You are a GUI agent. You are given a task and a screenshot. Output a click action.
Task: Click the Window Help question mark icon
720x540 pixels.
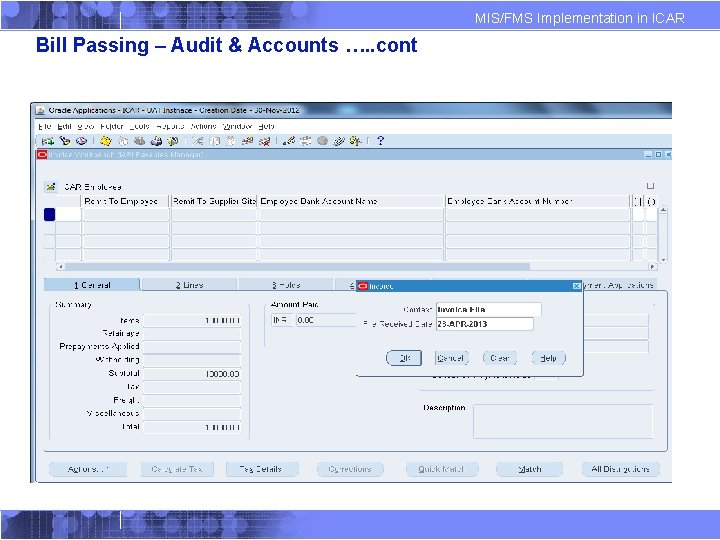click(x=380, y=141)
